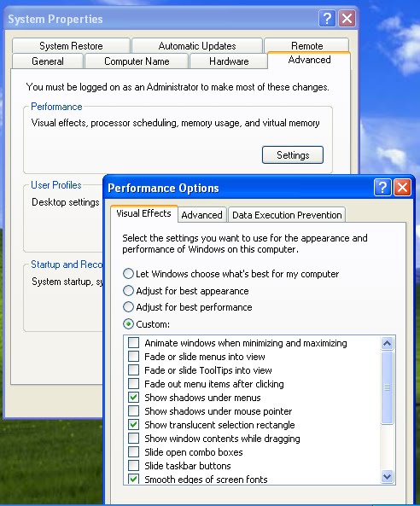Select Adjust for best appearance option
This screenshot has width=420, height=506.
point(129,291)
